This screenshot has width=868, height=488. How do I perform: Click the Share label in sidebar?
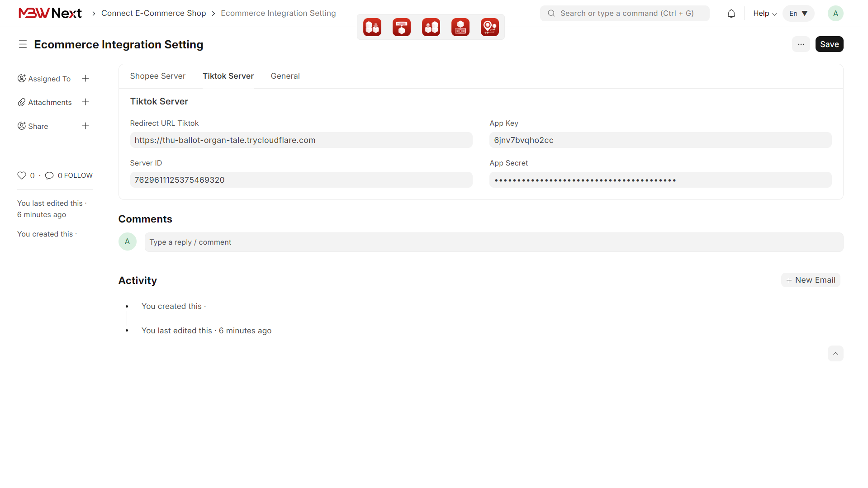(x=38, y=126)
